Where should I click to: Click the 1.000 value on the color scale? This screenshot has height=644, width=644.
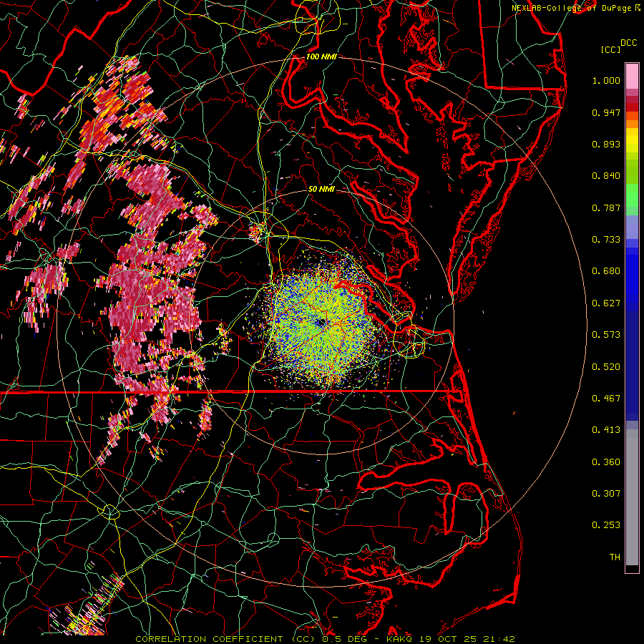coord(606,80)
